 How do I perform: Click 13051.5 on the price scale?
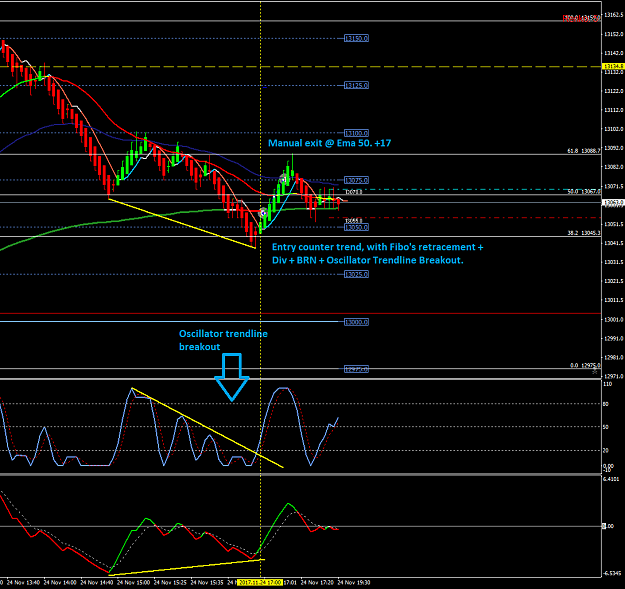(x=613, y=224)
